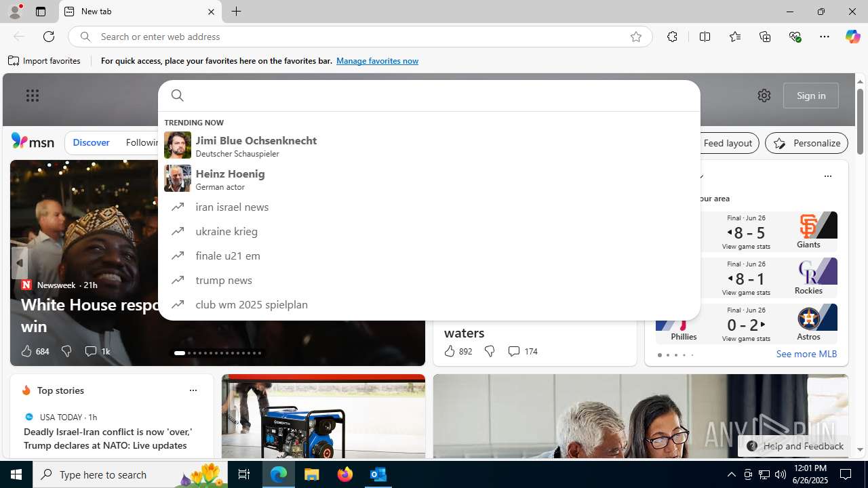Viewport: 868px width, 488px height.
Task: Open the Copilot sidebar icon
Action: click(852, 37)
